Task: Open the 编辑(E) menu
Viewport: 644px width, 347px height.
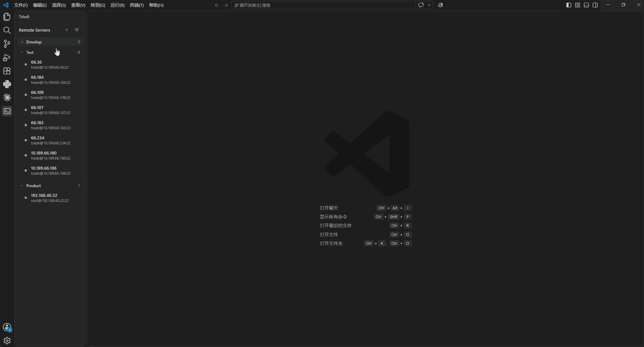Action: coord(40,5)
